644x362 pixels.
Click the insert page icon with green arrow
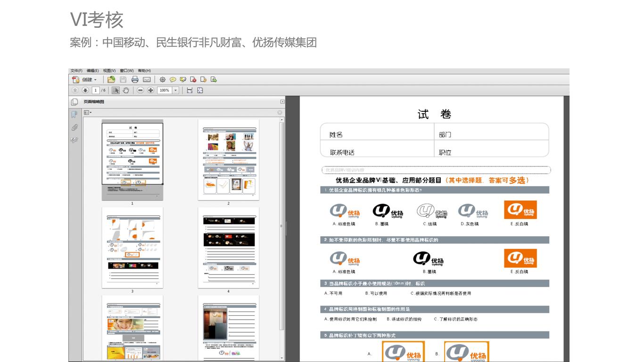(x=214, y=80)
